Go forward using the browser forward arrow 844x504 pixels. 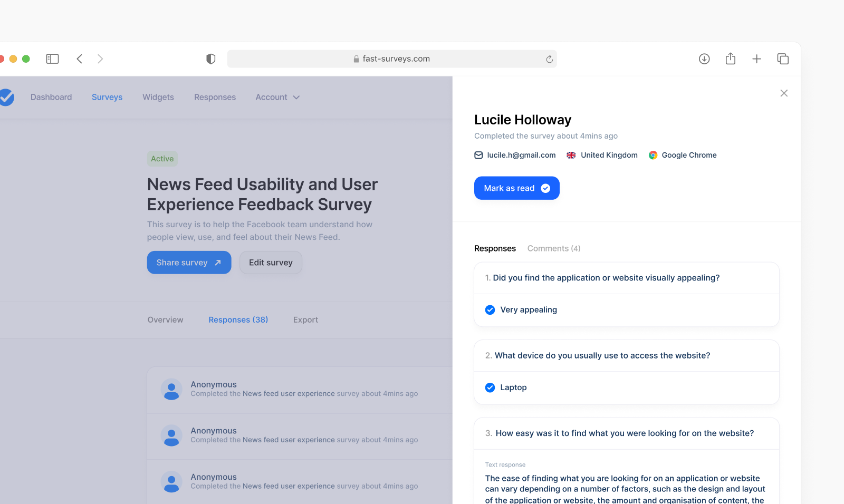pos(100,59)
